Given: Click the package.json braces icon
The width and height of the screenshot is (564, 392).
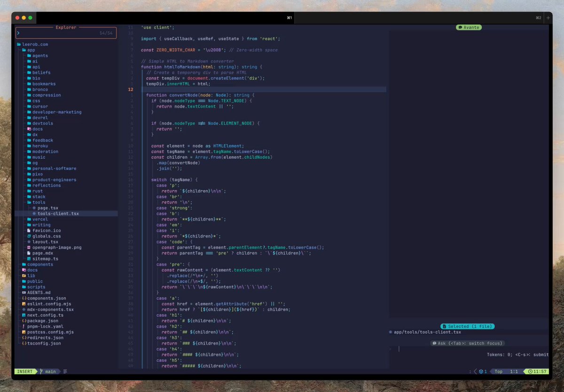Looking at the screenshot, I should point(23,321).
